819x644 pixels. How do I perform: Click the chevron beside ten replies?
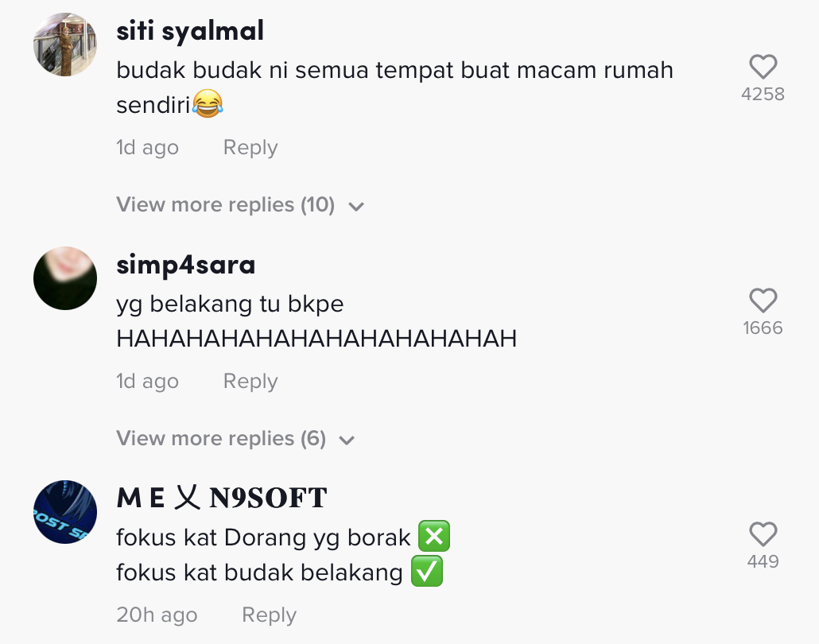(x=356, y=207)
